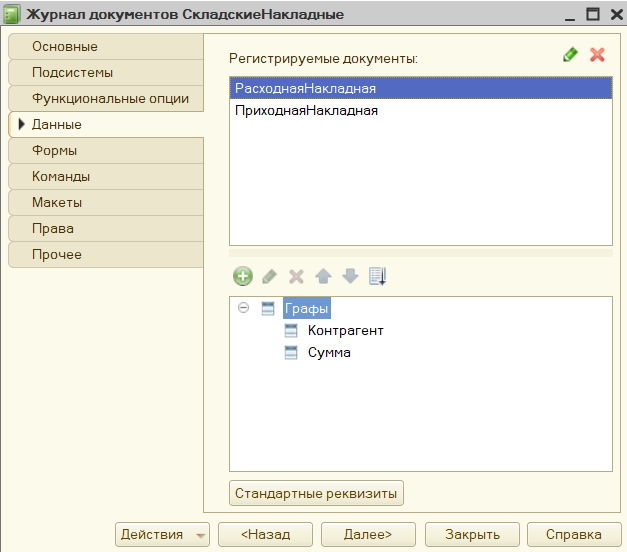Select РасходнаяНакладная in documents list
The image size is (627, 552).
pos(421,88)
